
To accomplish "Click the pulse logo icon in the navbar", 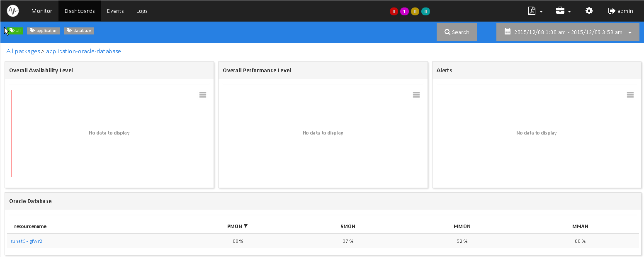I will click(13, 11).
